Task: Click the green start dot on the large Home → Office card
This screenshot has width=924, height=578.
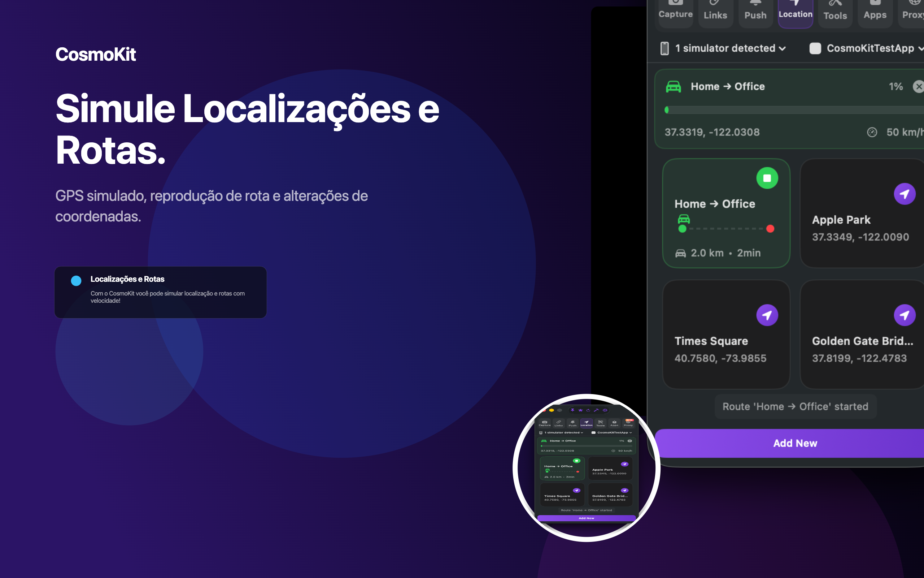Action: pos(682,229)
